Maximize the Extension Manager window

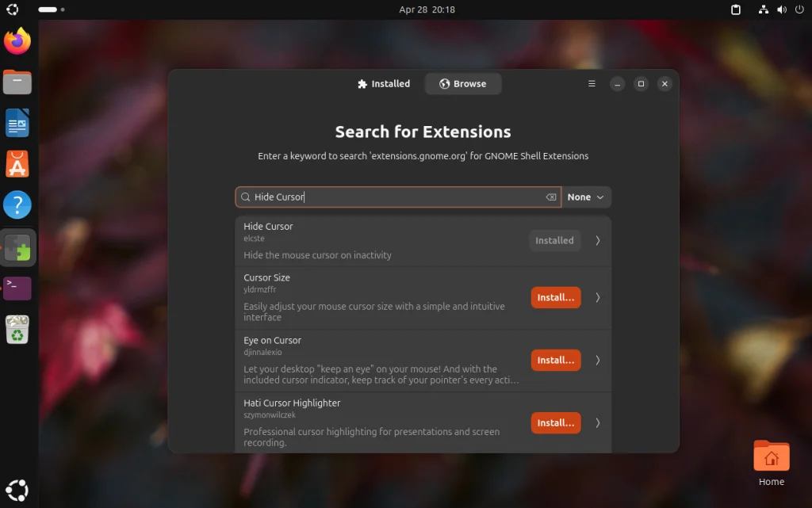click(641, 84)
